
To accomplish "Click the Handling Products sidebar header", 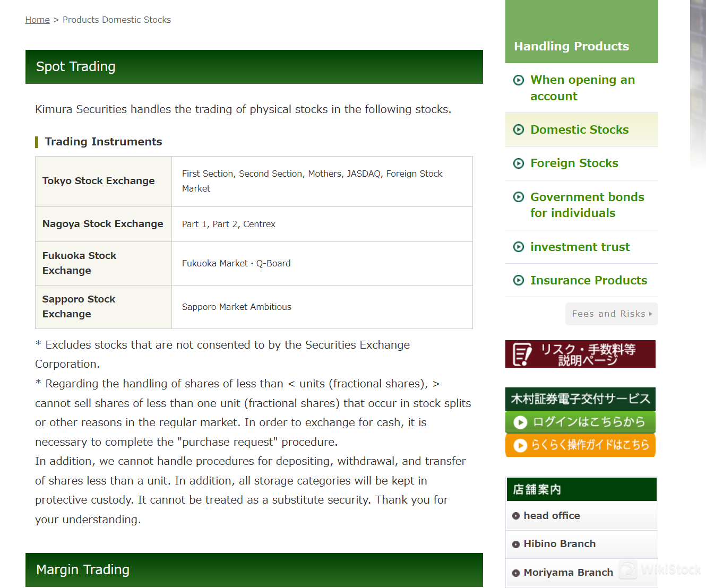I will click(x=571, y=46).
